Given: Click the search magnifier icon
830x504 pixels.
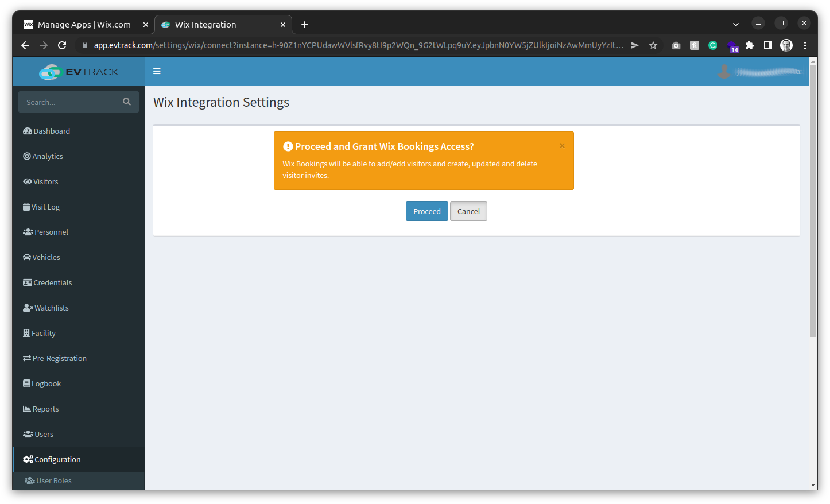Looking at the screenshot, I should [x=127, y=102].
